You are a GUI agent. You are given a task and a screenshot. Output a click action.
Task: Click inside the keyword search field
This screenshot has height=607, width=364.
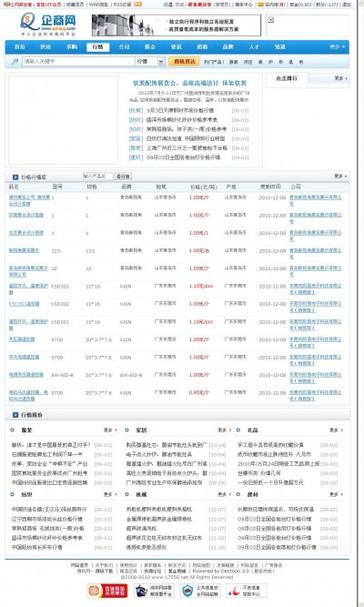(78, 61)
